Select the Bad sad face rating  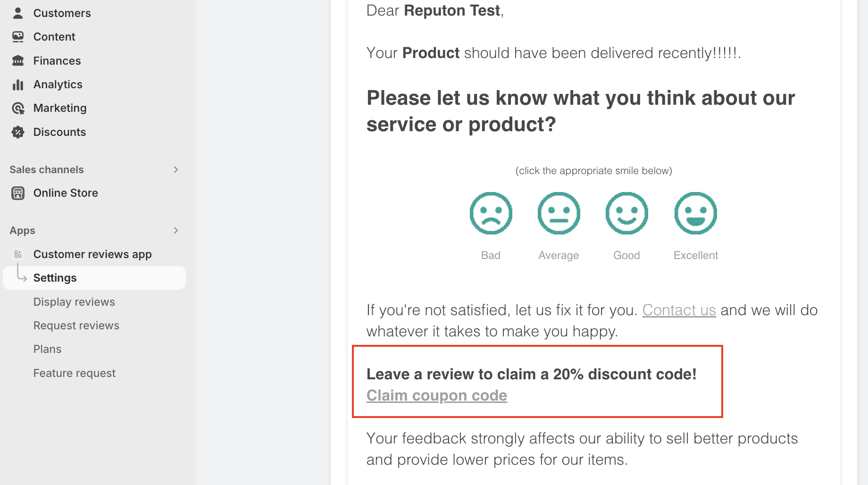pos(491,213)
